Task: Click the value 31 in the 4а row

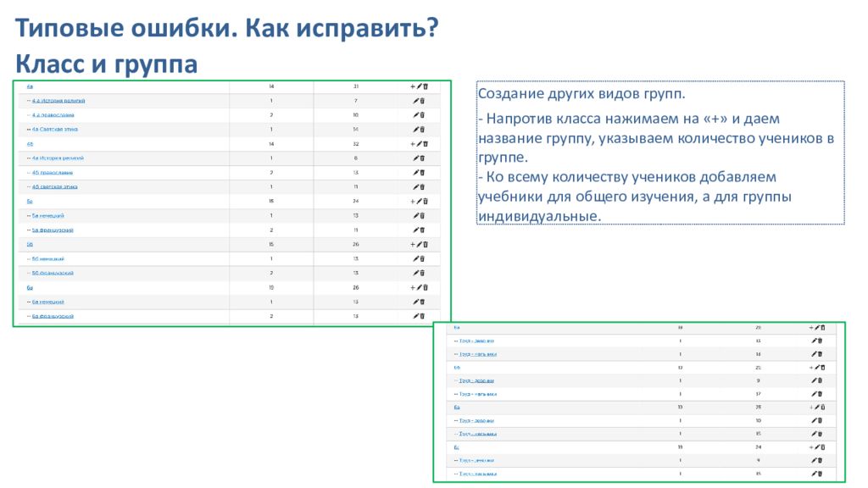Action: point(355,86)
